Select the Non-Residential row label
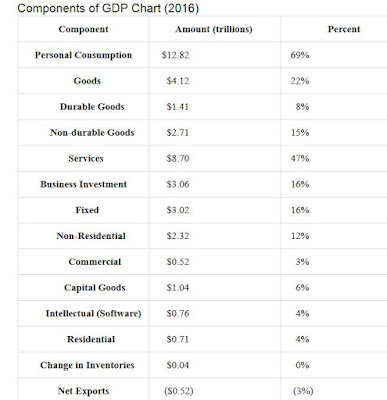Image resolution: width=387 pixels, height=400 pixels. (x=91, y=236)
